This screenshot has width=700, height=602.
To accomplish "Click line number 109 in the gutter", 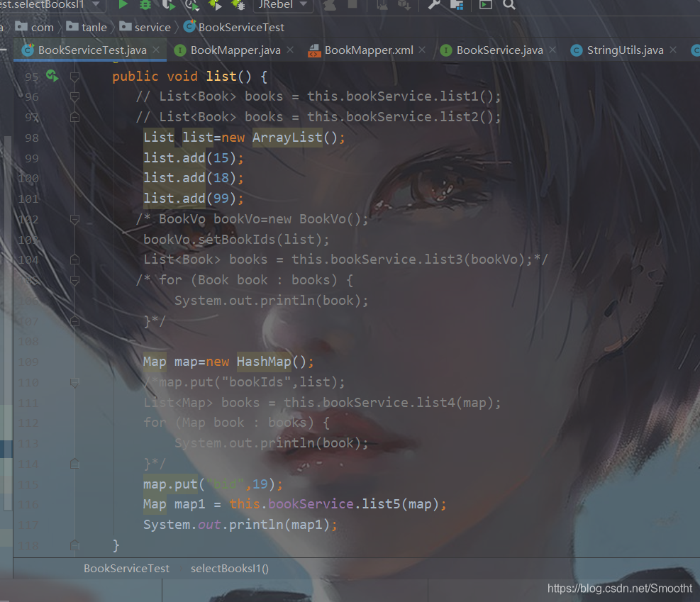I will point(28,362).
